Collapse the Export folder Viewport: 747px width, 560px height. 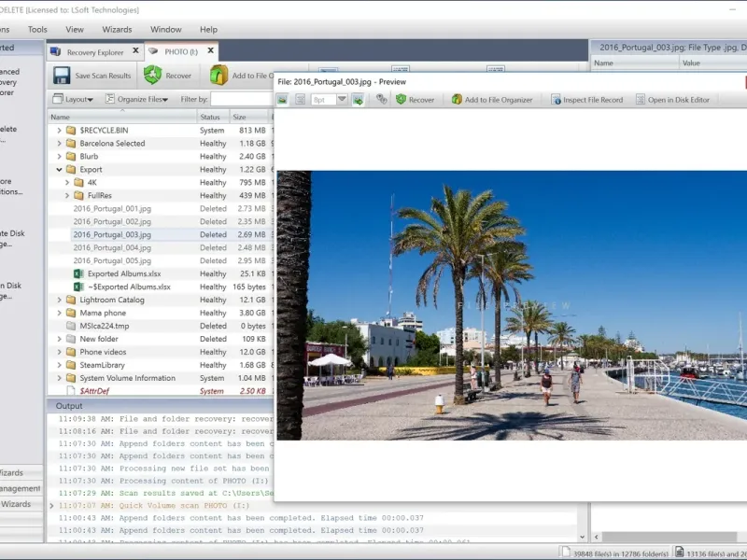(x=60, y=170)
